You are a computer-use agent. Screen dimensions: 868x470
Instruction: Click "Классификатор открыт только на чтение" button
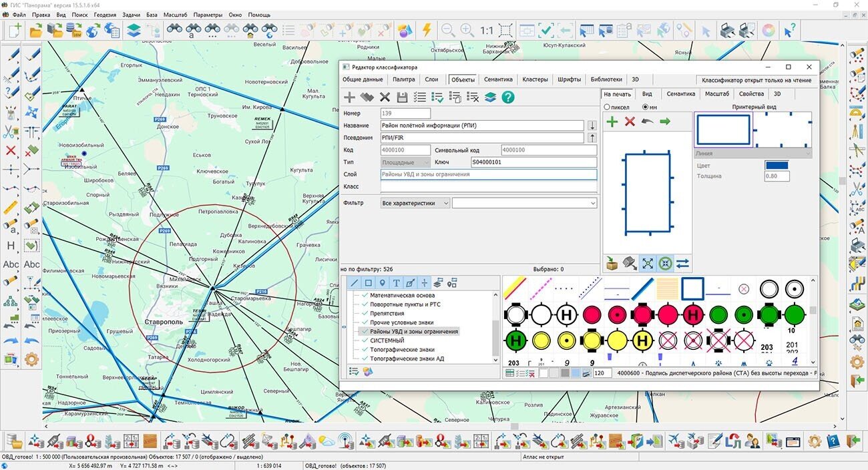[756, 80]
